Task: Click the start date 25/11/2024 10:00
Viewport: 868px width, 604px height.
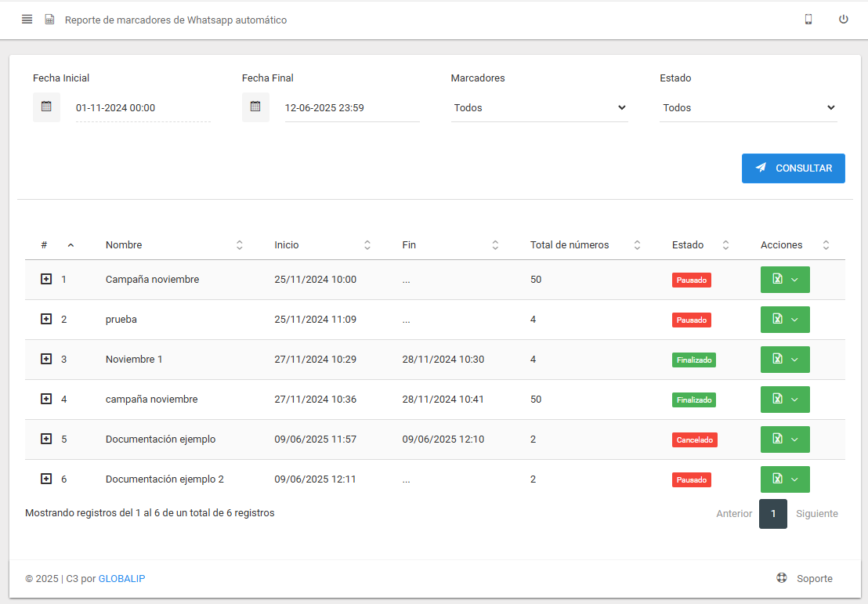Action: (316, 280)
